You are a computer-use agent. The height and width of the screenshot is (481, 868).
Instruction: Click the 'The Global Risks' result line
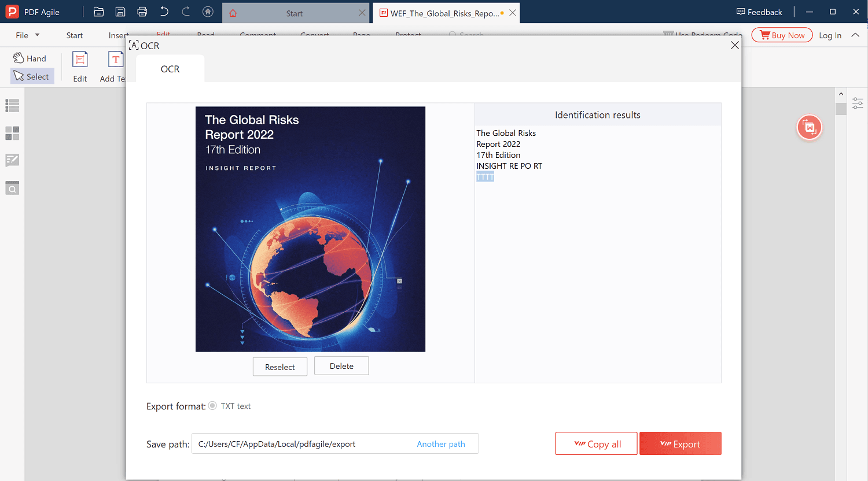pos(506,133)
